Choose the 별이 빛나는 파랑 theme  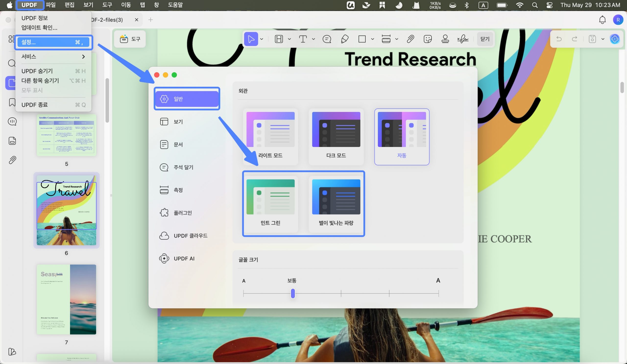tap(336, 204)
